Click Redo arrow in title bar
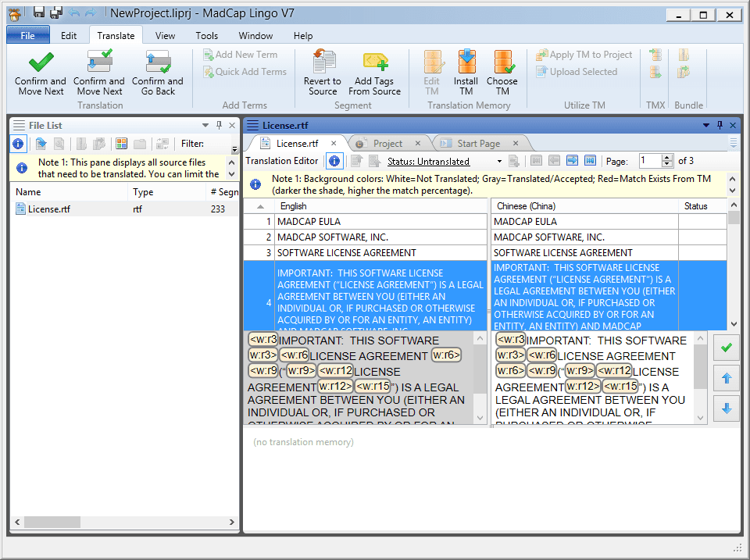Image resolution: width=750 pixels, height=560 pixels. pos(91,12)
